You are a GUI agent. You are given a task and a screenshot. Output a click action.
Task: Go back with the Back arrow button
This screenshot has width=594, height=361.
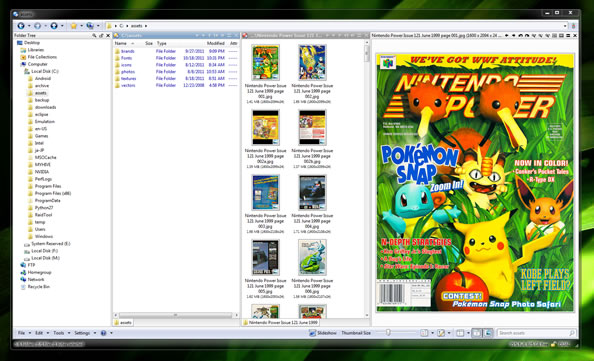pyautogui.click(x=21, y=26)
